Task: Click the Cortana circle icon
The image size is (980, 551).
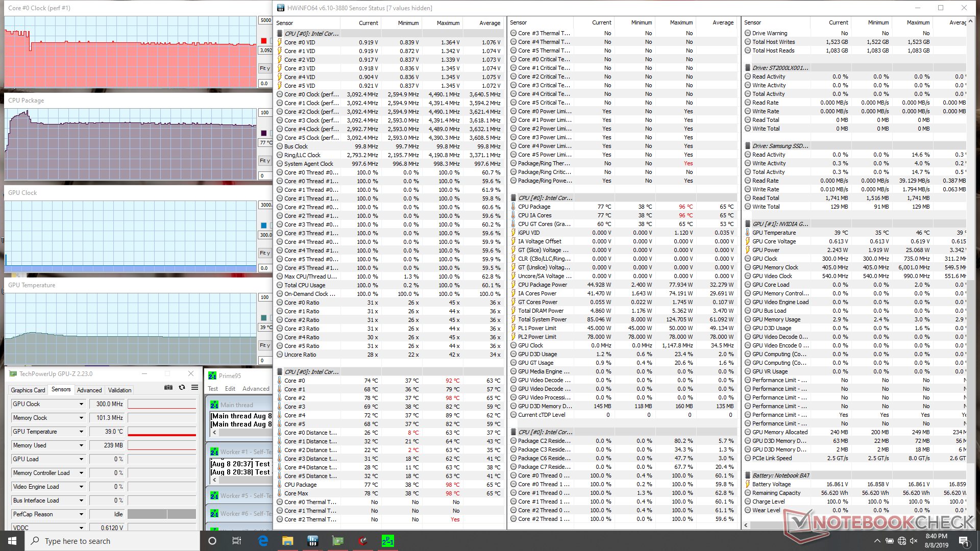Action: coord(212,541)
